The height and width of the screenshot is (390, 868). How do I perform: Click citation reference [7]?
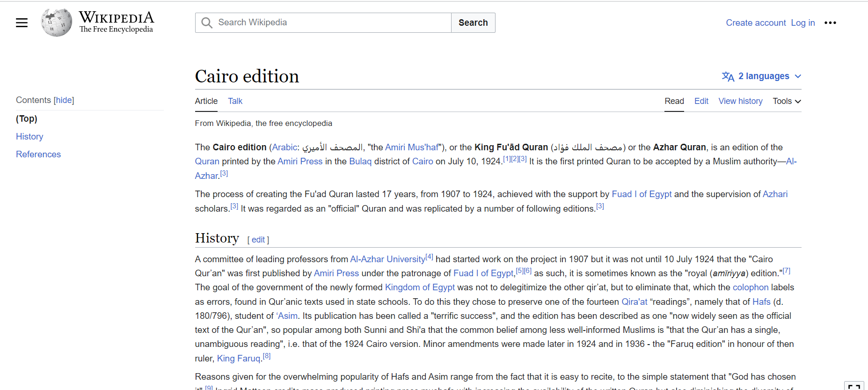[x=787, y=271]
